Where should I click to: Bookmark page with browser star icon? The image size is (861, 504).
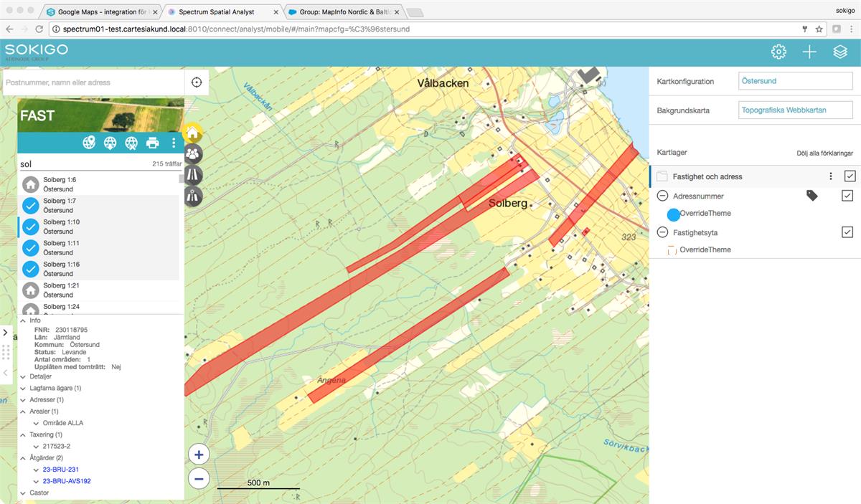click(819, 29)
